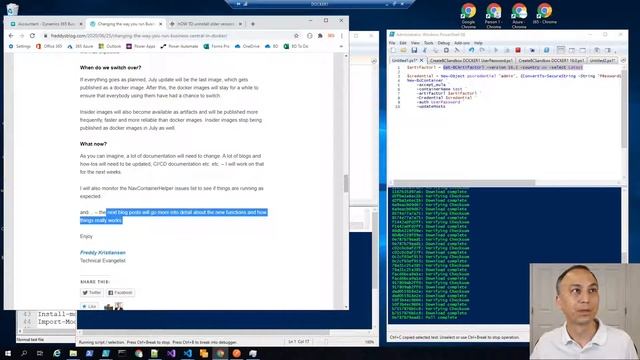Open the View menu in PowerShell ISE

[x=415, y=43]
